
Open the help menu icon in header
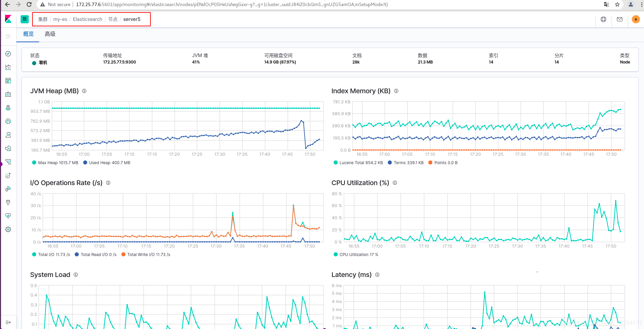coord(603,19)
